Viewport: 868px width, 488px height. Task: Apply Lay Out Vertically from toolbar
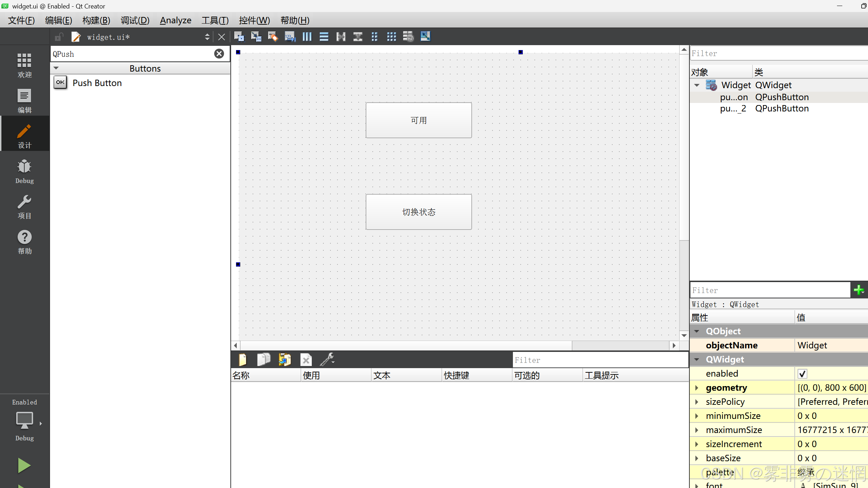pyautogui.click(x=324, y=37)
